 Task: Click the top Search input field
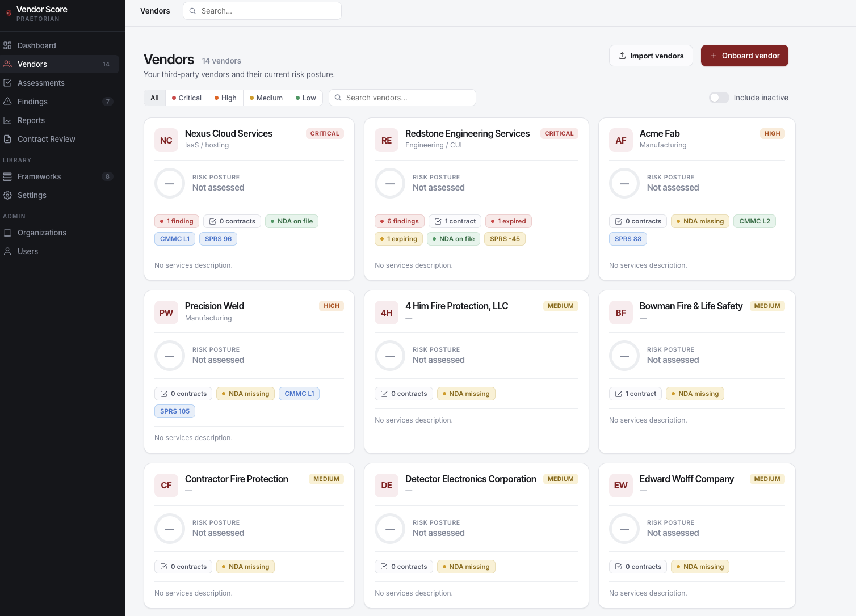tap(262, 11)
